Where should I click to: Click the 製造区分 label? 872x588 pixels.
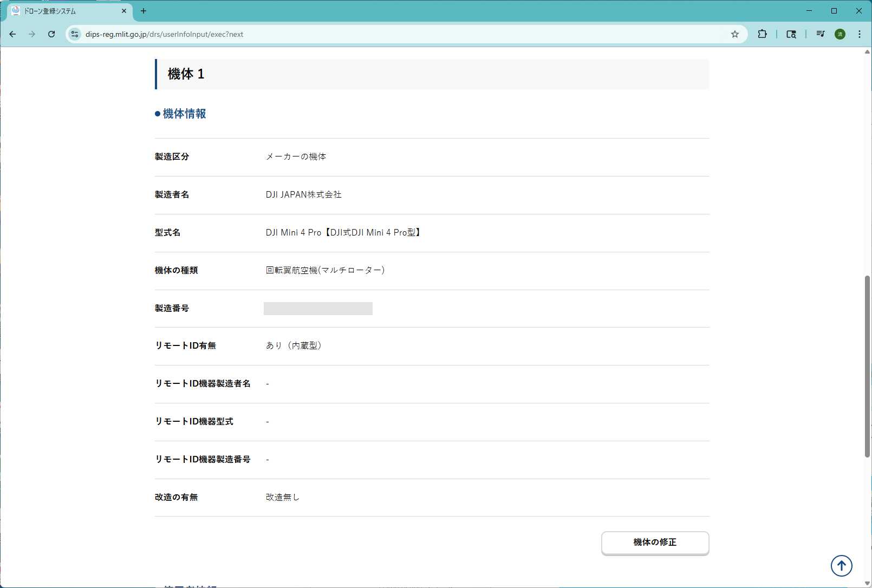click(x=172, y=156)
